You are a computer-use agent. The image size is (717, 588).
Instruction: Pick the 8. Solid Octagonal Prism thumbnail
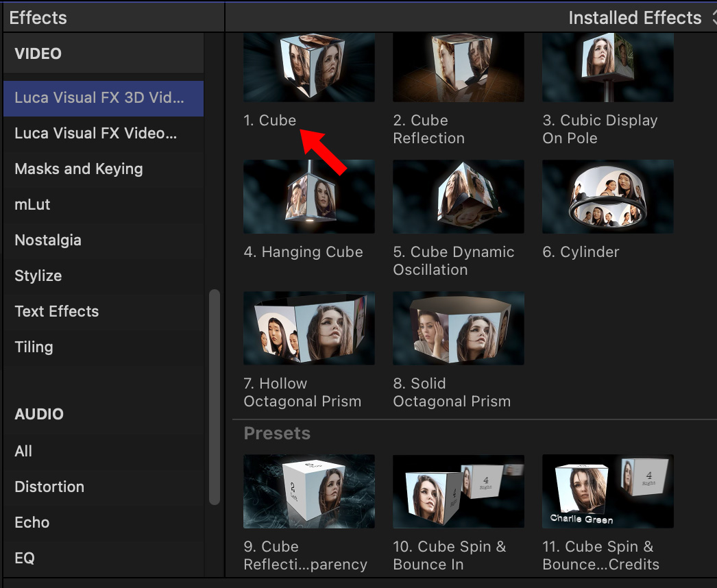[458, 328]
